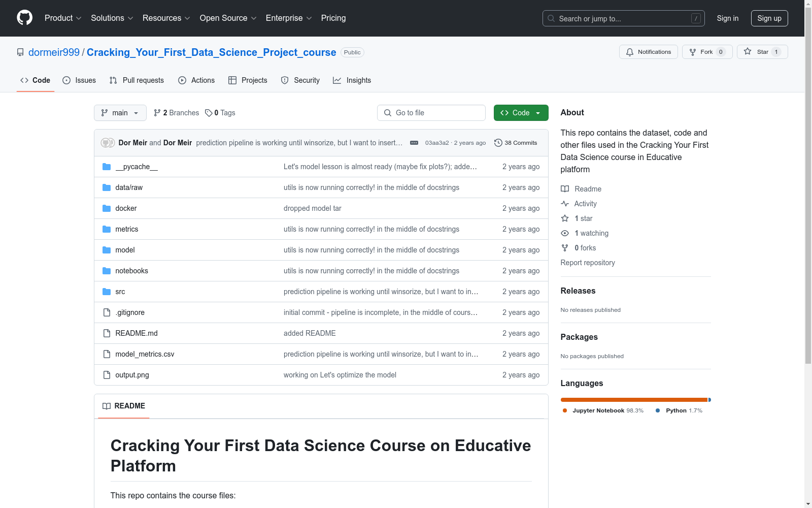Click the model folder icon
The width and height of the screenshot is (812, 508).
[107, 250]
